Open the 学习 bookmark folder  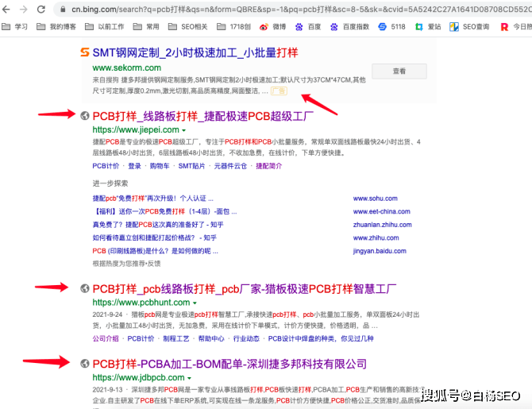(14, 26)
